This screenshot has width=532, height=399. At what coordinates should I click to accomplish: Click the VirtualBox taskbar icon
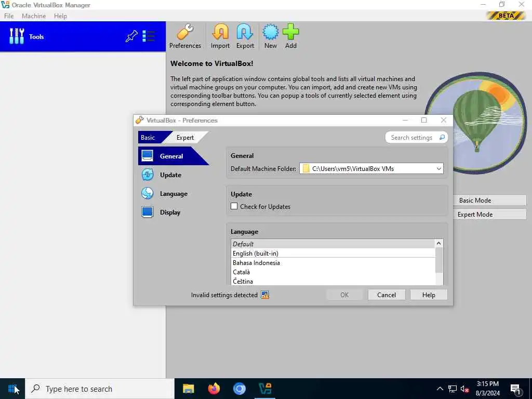click(x=265, y=389)
